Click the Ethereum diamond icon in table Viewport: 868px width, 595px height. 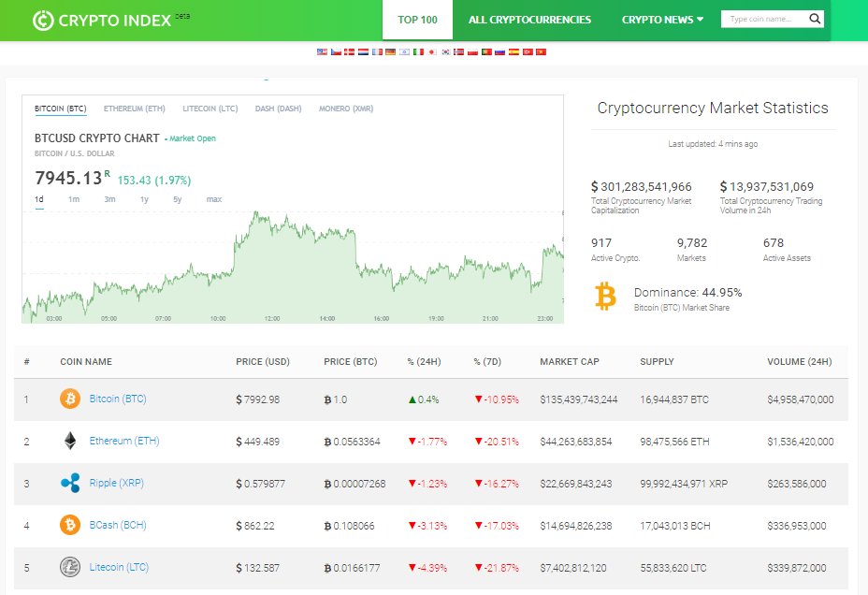pos(70,441)
